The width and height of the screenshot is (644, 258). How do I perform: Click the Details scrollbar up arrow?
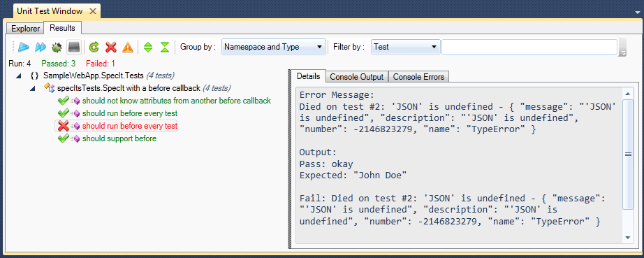[x=627, y=94]
